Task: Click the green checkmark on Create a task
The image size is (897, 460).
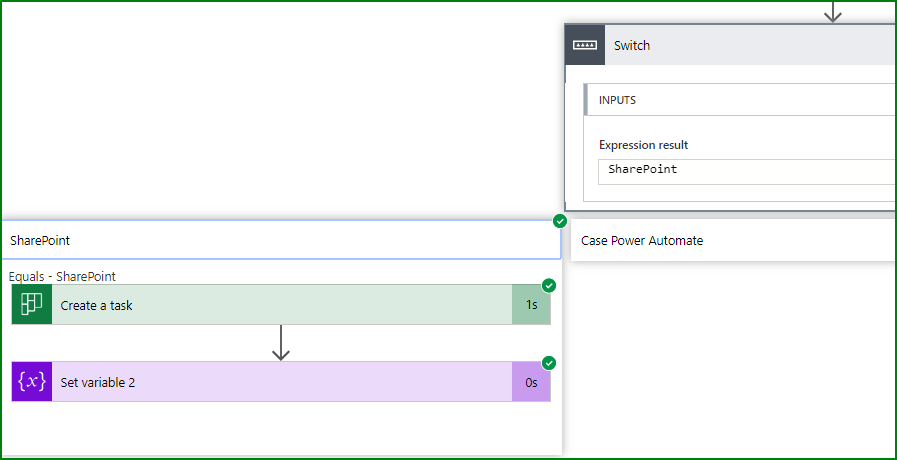Action: pos(549,286)
